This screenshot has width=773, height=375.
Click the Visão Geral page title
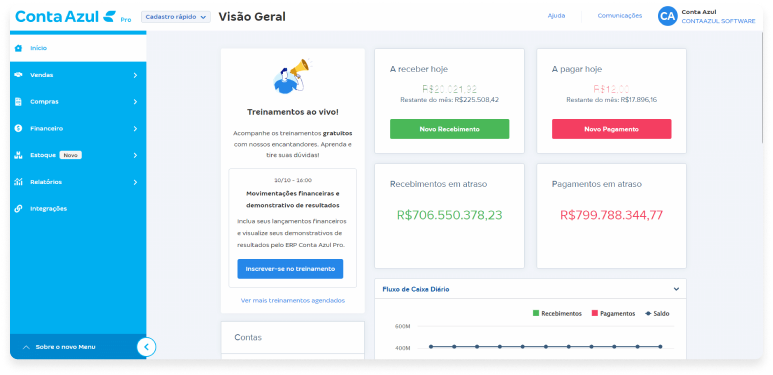pyautogui.click(x=252, y=17)
